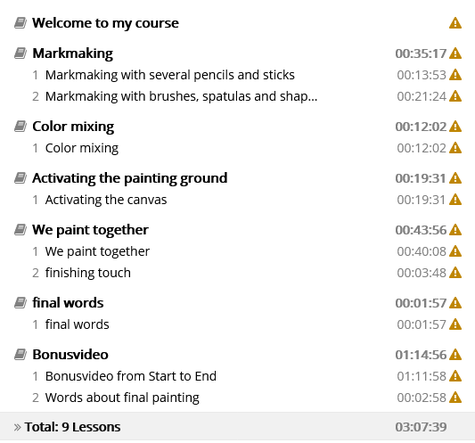Click the book icon beside Markmaking section
The image size is (475, 443).
pyautogui.click(x=20, y=53)
